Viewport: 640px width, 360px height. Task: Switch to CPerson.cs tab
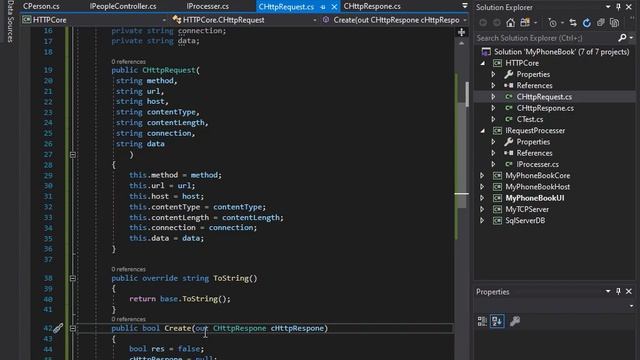[x=41, y=6]
